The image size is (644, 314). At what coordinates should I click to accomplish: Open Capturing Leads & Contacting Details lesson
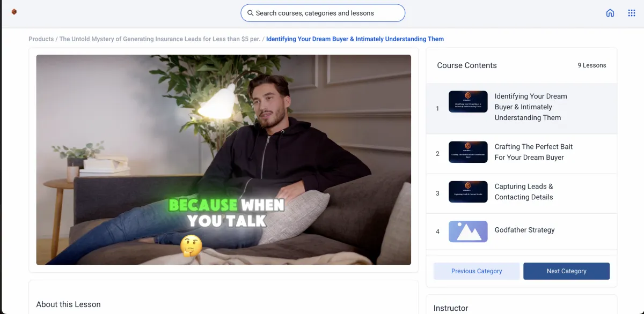524,192
